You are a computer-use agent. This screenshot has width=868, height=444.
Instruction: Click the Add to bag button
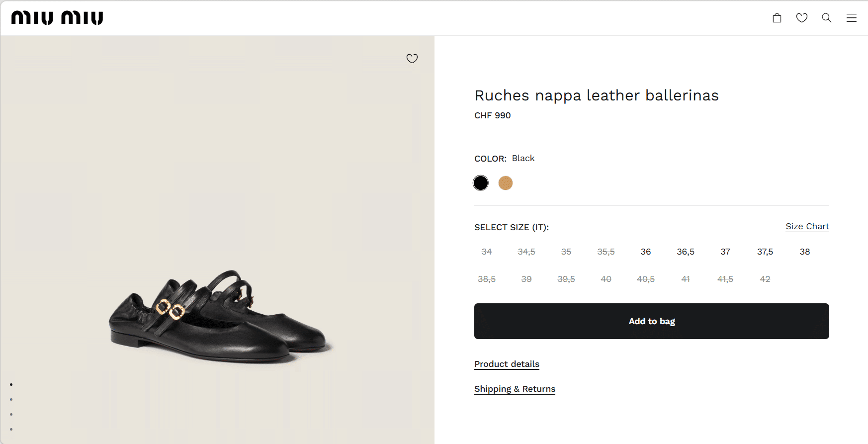coord(651,321)
